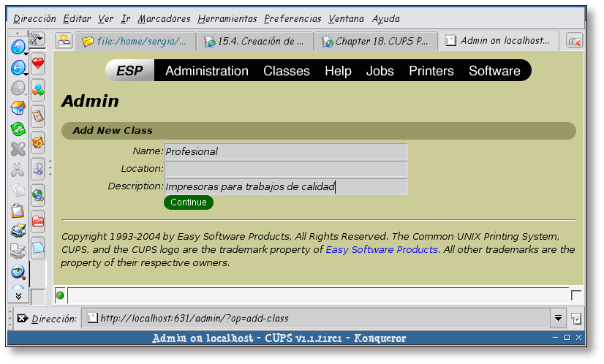Open the Marcadores menu
Screen dimensions: 604x364
pyautogui.click(x=164, y=18)
